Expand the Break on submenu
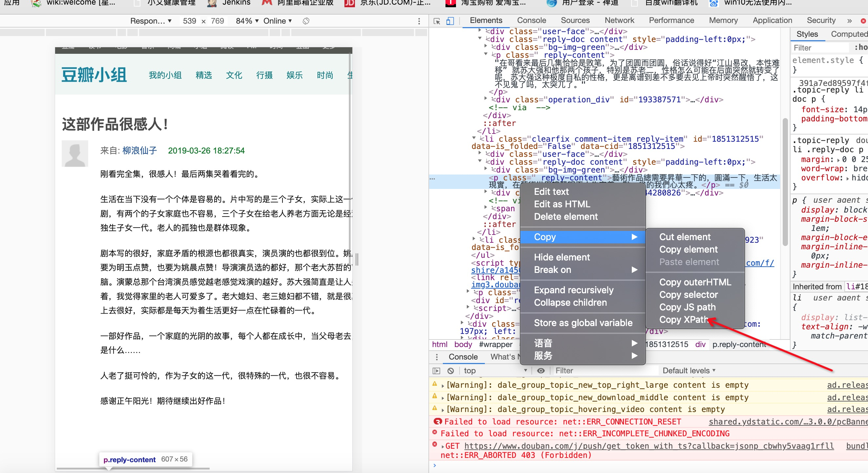Viewport: 868px width, 473px height. point(583,270)
